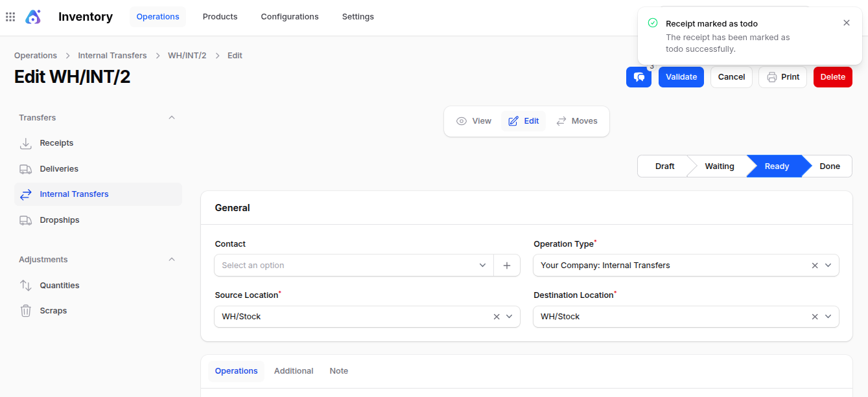Screen dimensions: 868x397
Task: Select the Waiting status stage
Action: (x=720, y=166)
